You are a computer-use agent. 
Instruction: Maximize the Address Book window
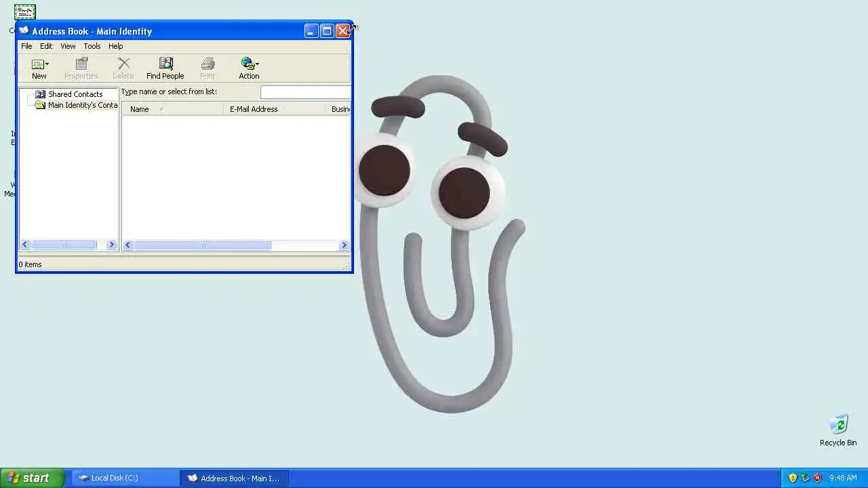(327, 31)
